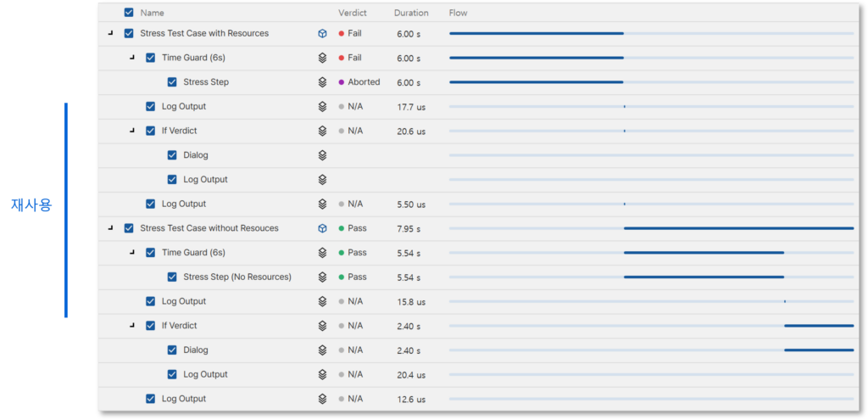868x420 pixels.
Task: Click the '20.4 us' duration value
Action: pos(411,375)
